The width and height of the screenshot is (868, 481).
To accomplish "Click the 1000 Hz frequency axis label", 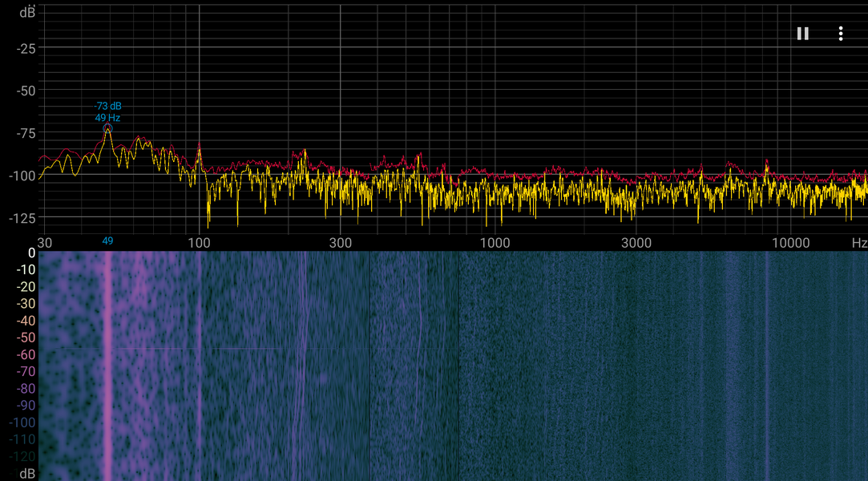I will (495, 242).
